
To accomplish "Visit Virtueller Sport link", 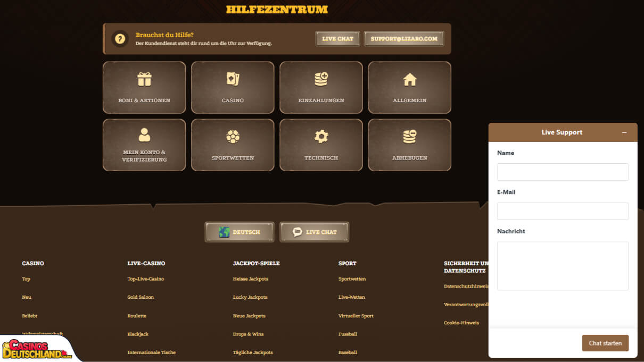I will coord(356,316).
